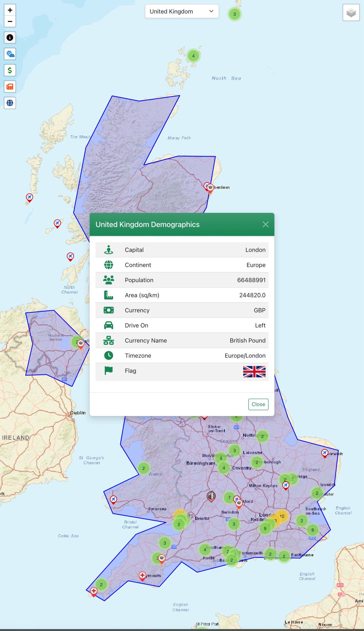Image resolution: width=364 pixels, height=631 pixels.
Task: Open the country info button
Action: pyautogui.click(x=10, y=38)
